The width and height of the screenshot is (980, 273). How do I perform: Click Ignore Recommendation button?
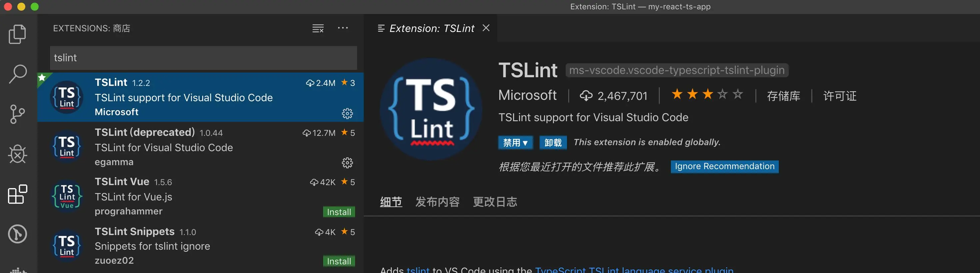click(725, 166)
